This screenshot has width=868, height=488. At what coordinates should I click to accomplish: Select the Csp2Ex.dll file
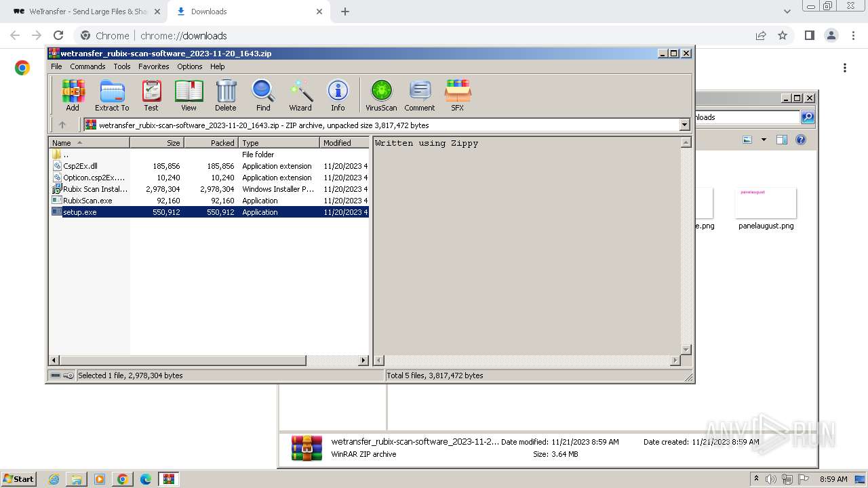pos(210,166)
